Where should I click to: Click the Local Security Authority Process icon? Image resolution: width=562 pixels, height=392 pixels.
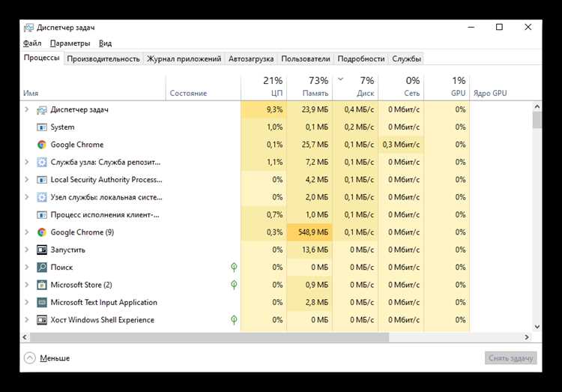point(41,180)
